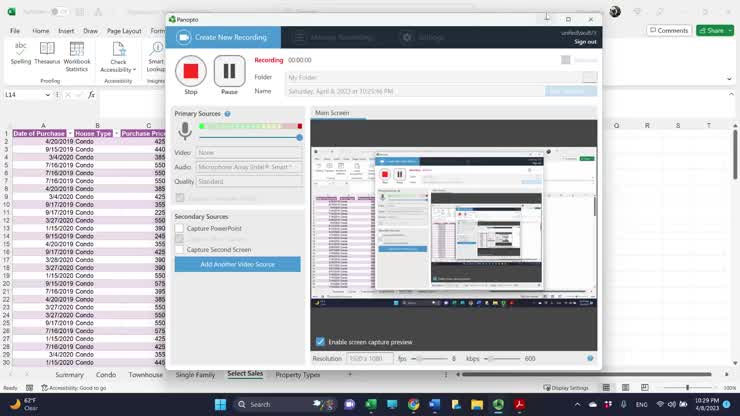Screen dimensions: 740x416
Task: Switch to Normal view icon in status bar
Action: click(606, 388)
